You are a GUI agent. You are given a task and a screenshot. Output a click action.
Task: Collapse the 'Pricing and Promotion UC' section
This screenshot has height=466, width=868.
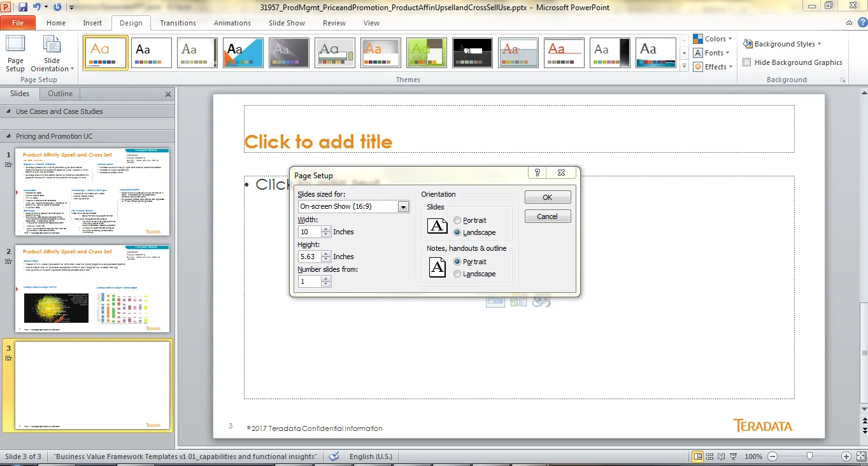point(9,136)
